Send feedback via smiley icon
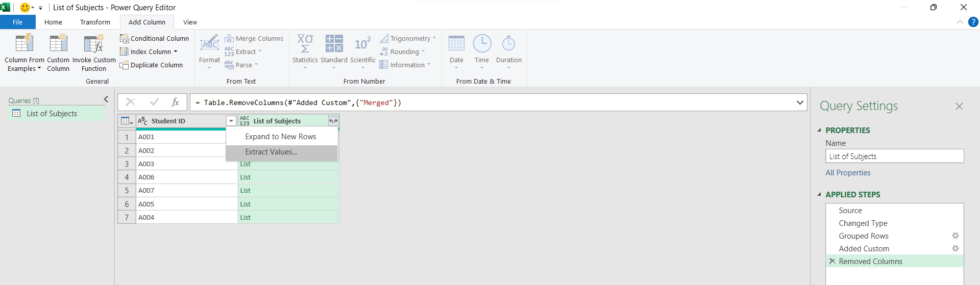This screenshot has height=285, width=980. tap(24, 7)
